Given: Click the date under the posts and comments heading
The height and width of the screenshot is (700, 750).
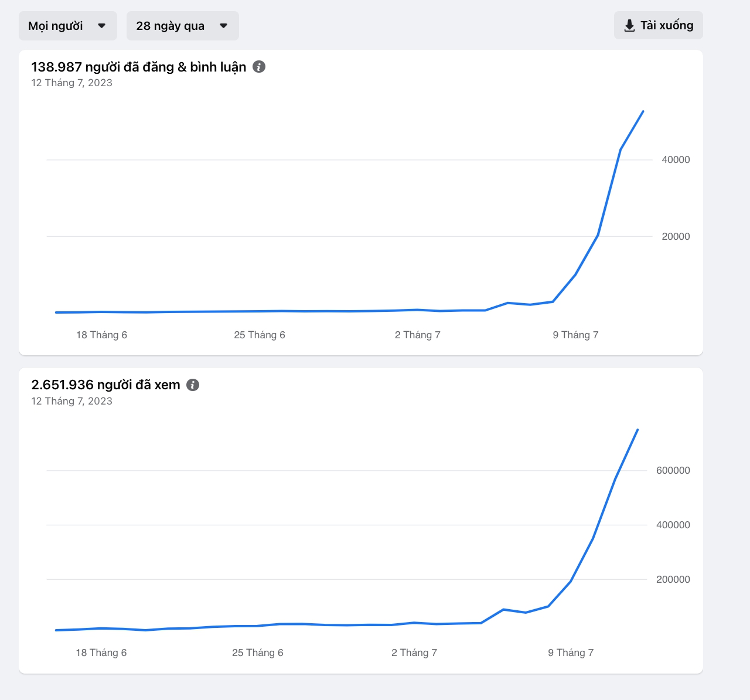Looking at the screenshot, I should [x=71, y=83].
